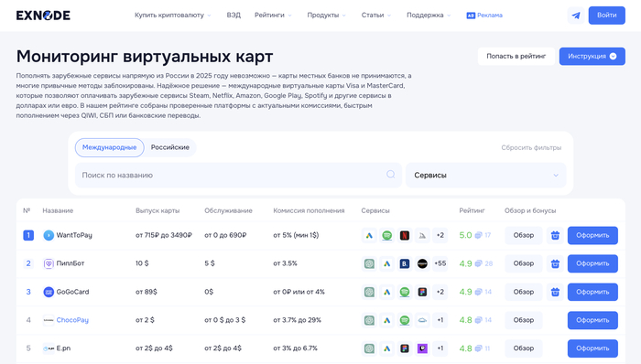This screenshot has width=641, height=364.
Task: Click the ПиллБот logo icon
Action: pos(49,263)
